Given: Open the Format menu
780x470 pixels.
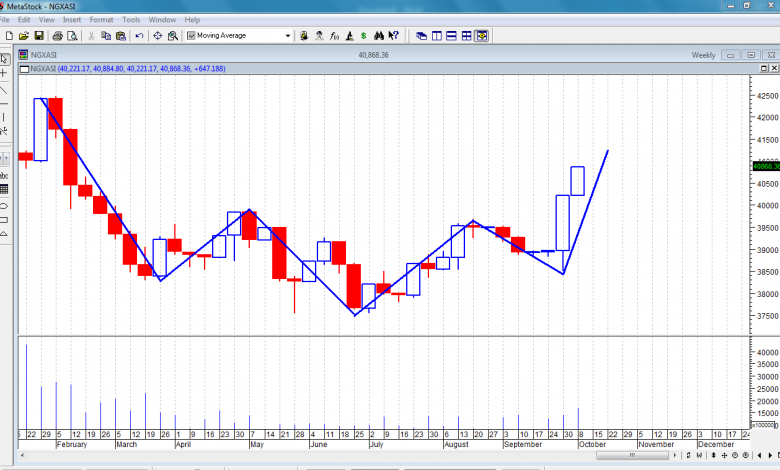Looking at the screenshot, I should click(101, 19).
